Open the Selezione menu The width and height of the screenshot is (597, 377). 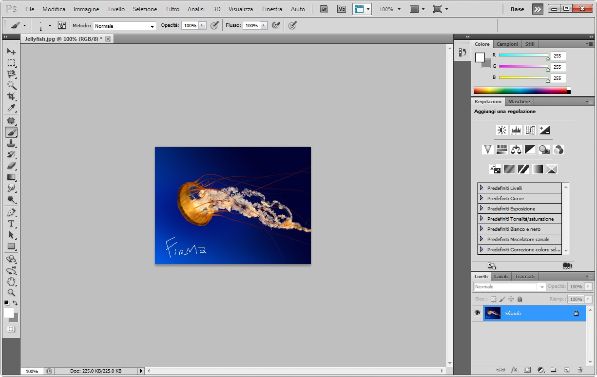pos(145,9)
